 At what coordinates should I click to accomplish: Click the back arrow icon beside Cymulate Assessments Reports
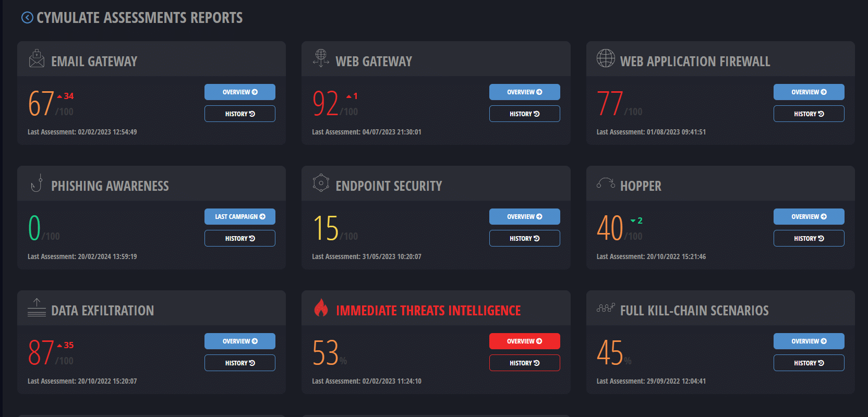coord(27,18)
